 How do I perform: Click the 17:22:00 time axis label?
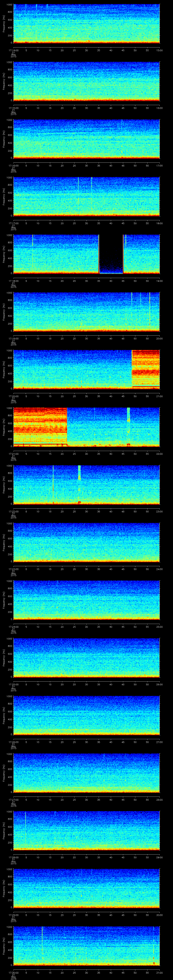(x=13, y=511)
